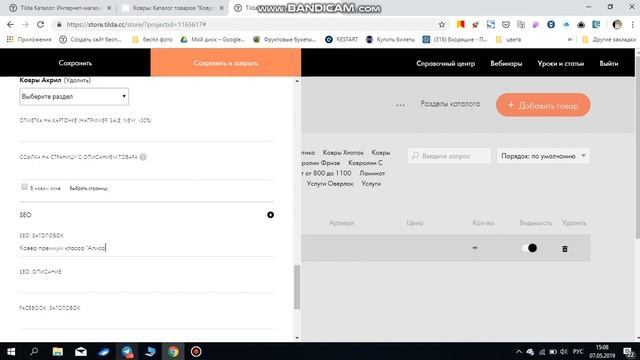Open the Mail app from taskbar

[81, 351]
